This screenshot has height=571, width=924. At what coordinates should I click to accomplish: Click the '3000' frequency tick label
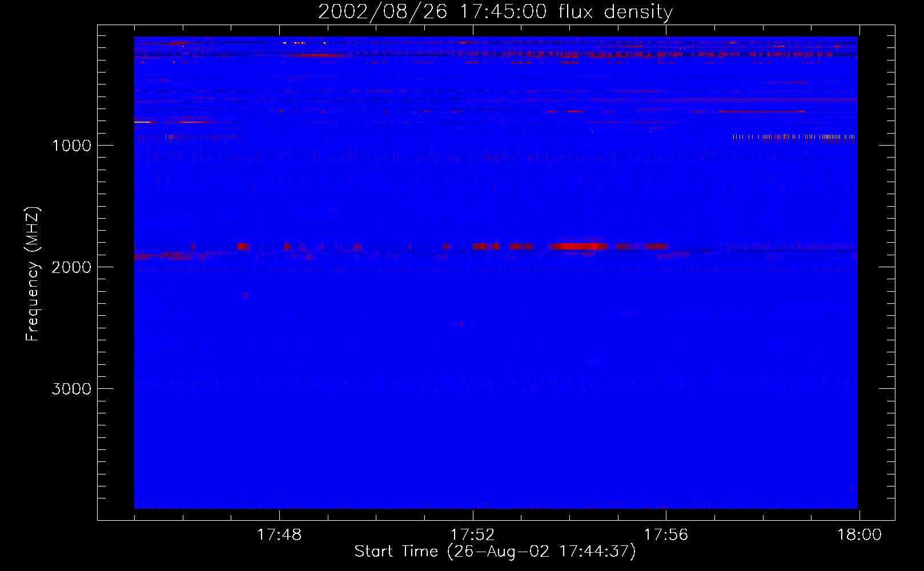click(x=71, y=389)
